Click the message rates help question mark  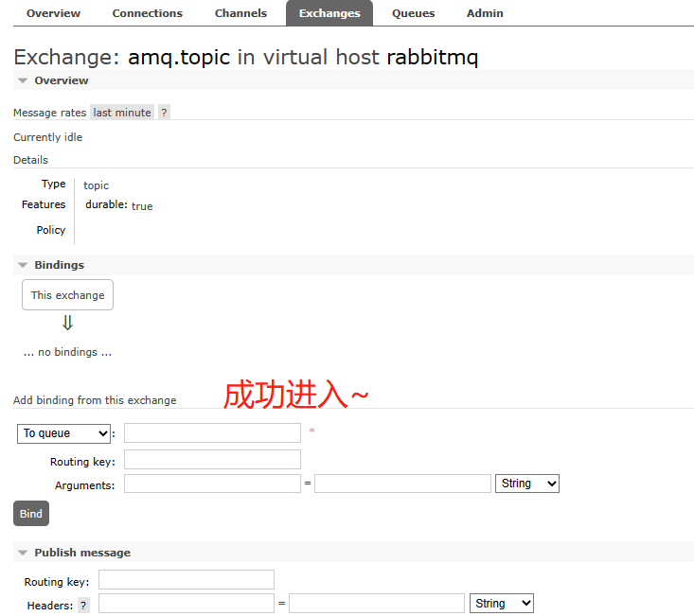coord(164,113)
